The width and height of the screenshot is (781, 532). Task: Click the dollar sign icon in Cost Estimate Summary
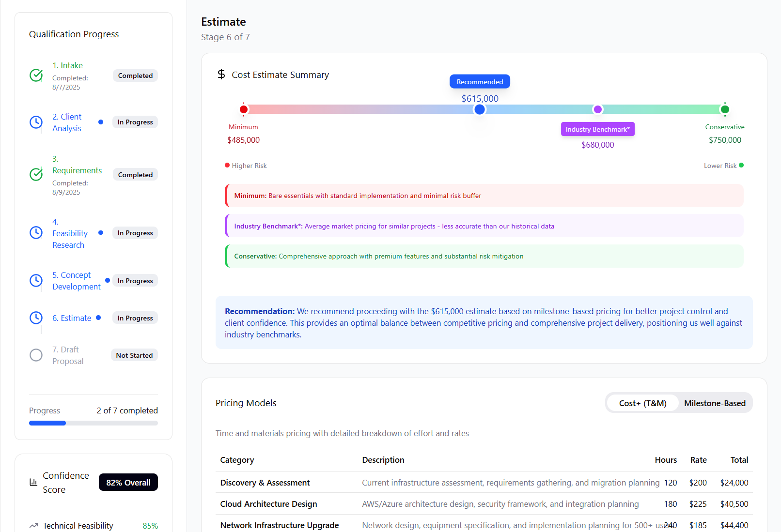click(221, 75)
